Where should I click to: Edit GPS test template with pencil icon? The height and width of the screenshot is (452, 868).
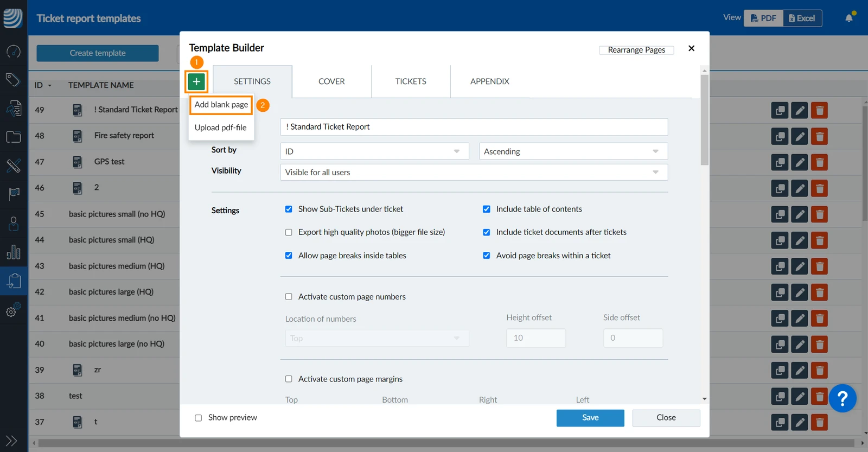coord(800,162)
